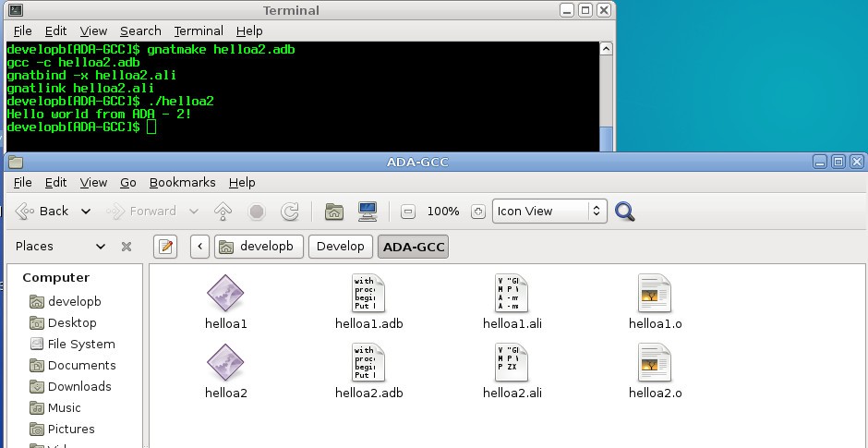This screenshot has height=448, width=868.
Task: Select the helloa2.adb source file icon
Action: [x=368, y=363]
